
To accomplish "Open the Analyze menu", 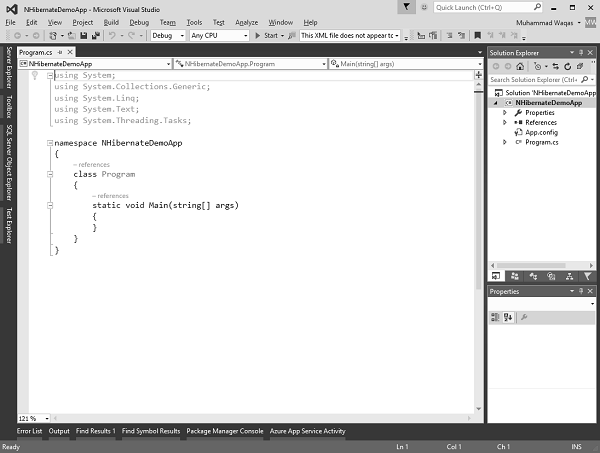I will [246, 23].
